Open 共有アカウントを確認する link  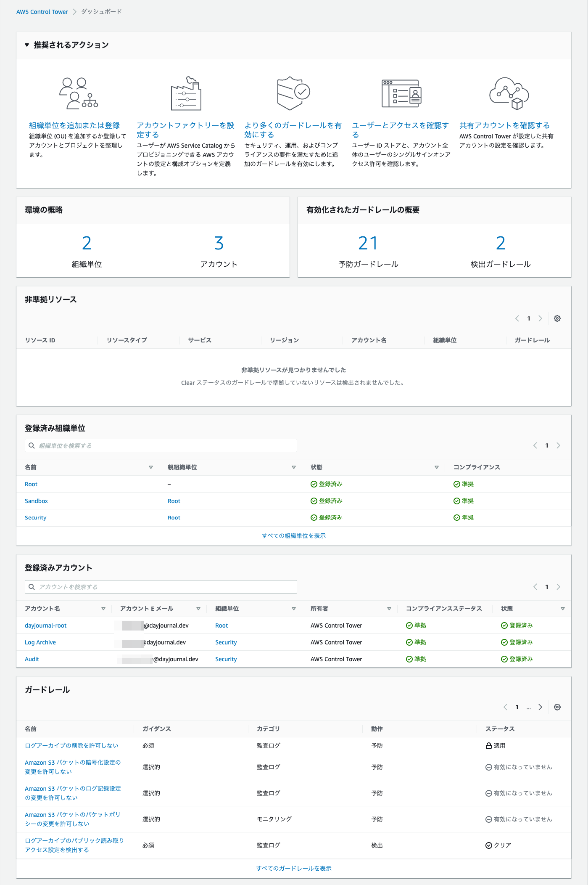[x=504, y=125]
